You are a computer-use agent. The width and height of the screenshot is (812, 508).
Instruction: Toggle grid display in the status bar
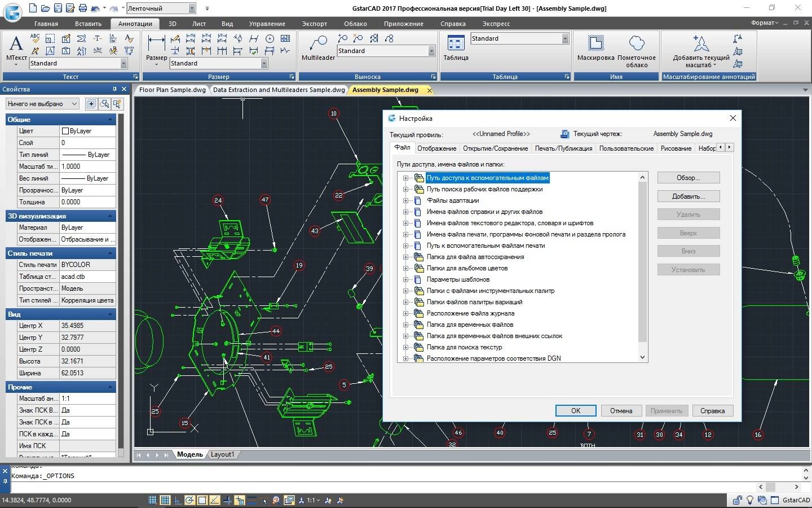click(x=165, y=500)
